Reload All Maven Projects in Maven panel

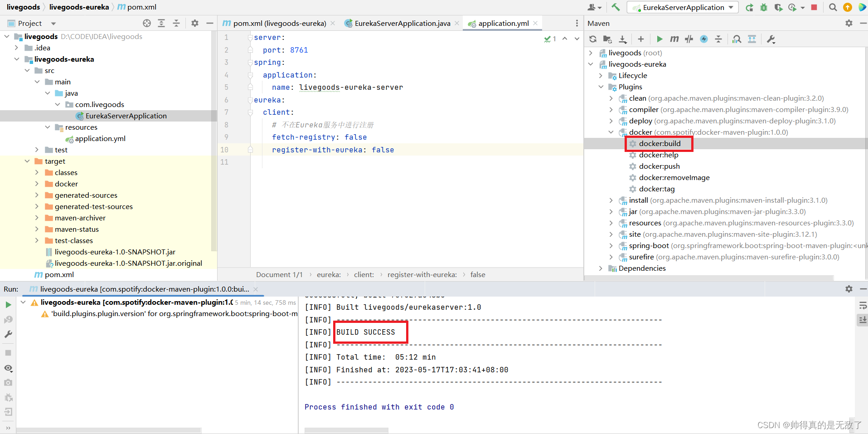point(593,39)
